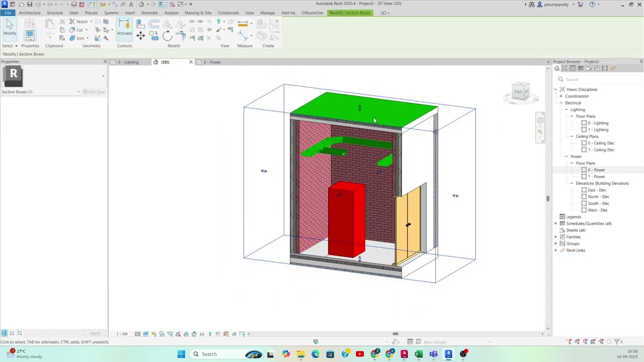Image resolution: width=644 pixels, height=362 pixels.
Task: Click the Join geometry tool
Action: click(77, 38)
